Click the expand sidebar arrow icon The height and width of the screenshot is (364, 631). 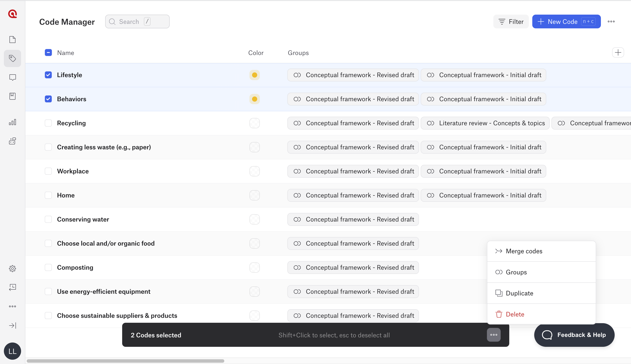(x=12, y=326)
